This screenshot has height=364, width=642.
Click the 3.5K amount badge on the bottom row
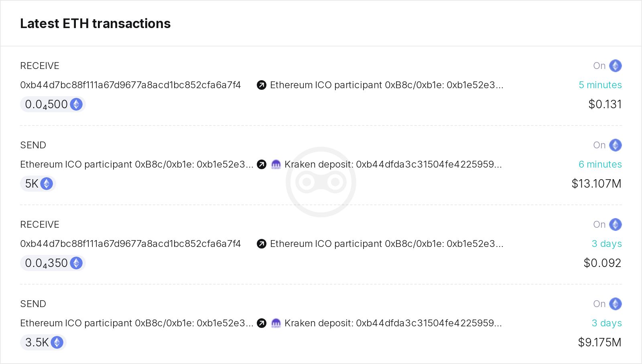(43, 343)
